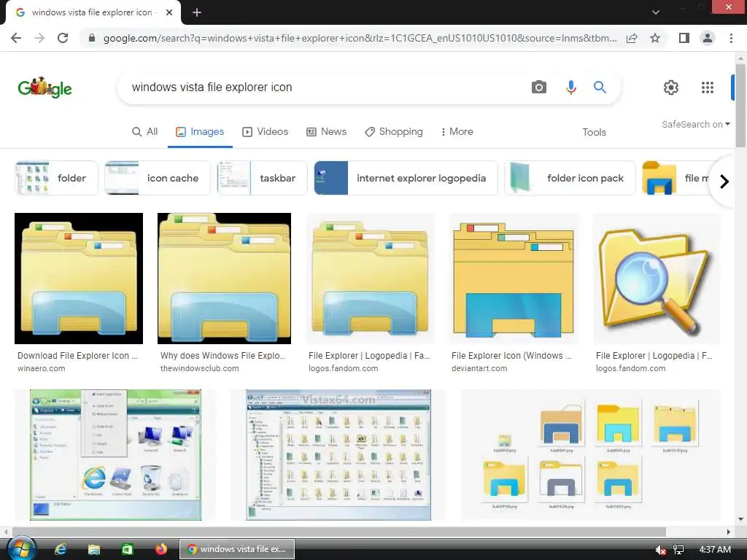
Task: Open the flat deviantart File Explorer icon
Action: tap(514, 279)
